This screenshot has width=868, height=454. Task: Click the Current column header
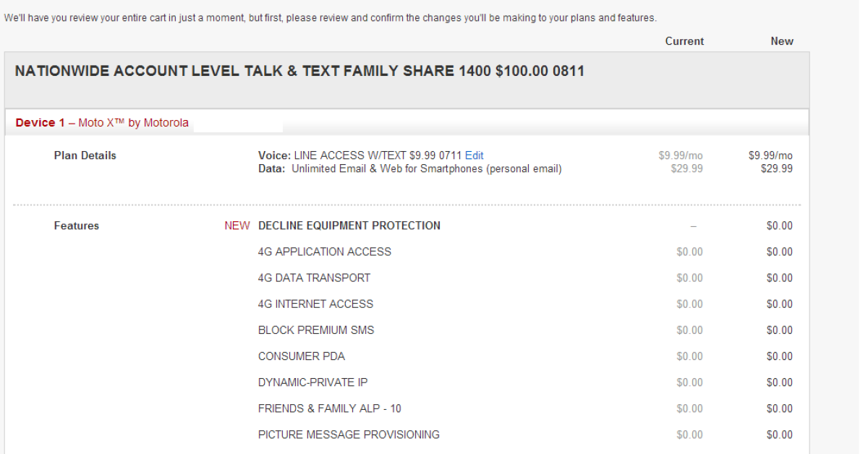click(x=684, y=41)
